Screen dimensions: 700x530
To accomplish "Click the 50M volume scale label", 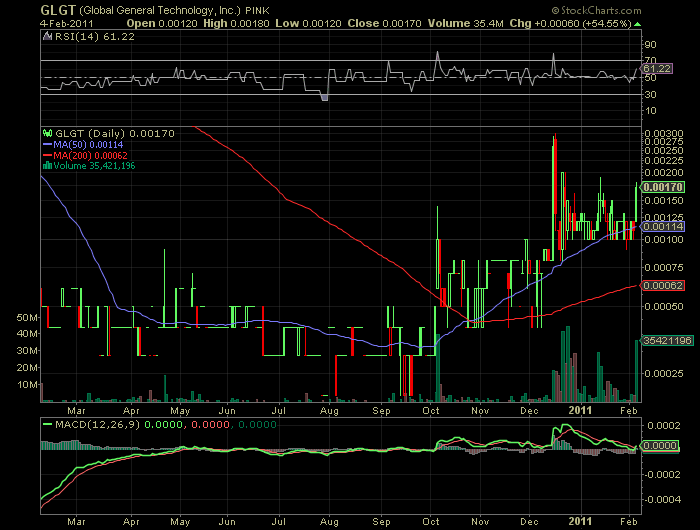I will pyautogui.click(x=27, y=318).
